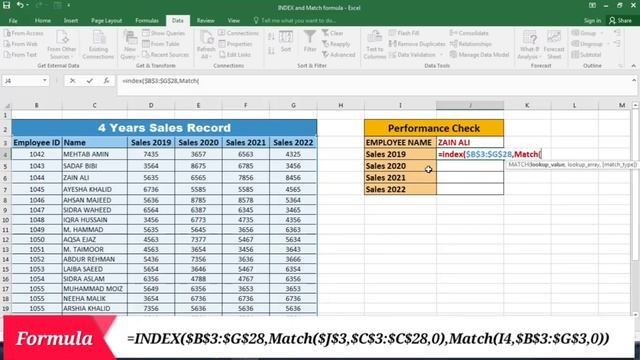Click Properties in Connections group
The height and width of the screenshot is (360, 640).
(x=235, y=44)
